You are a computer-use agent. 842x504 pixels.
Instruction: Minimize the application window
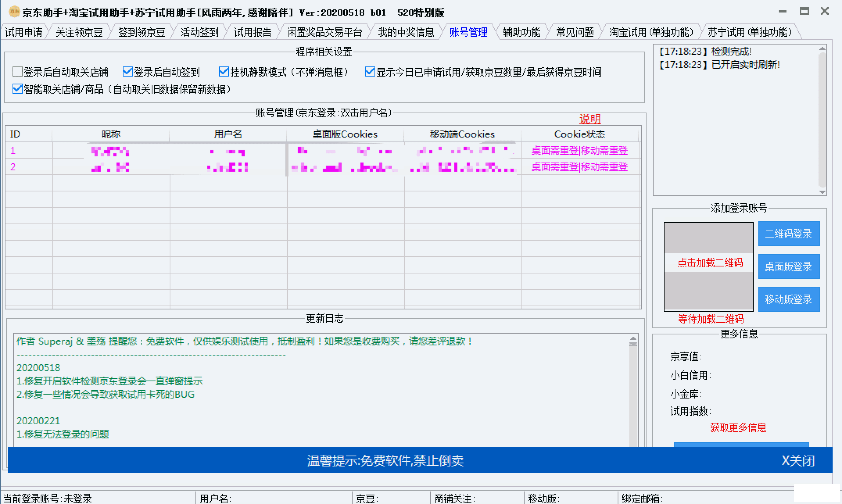(x=782, y=12)
